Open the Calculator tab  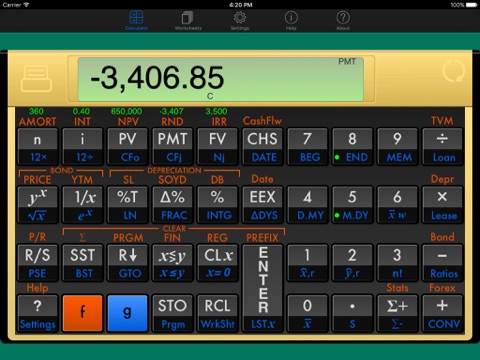click(x=136, y=20)
